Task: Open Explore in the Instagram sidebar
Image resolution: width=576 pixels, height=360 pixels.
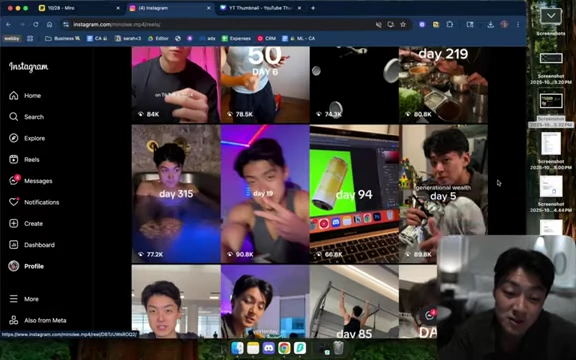Action: pos(27,138)
